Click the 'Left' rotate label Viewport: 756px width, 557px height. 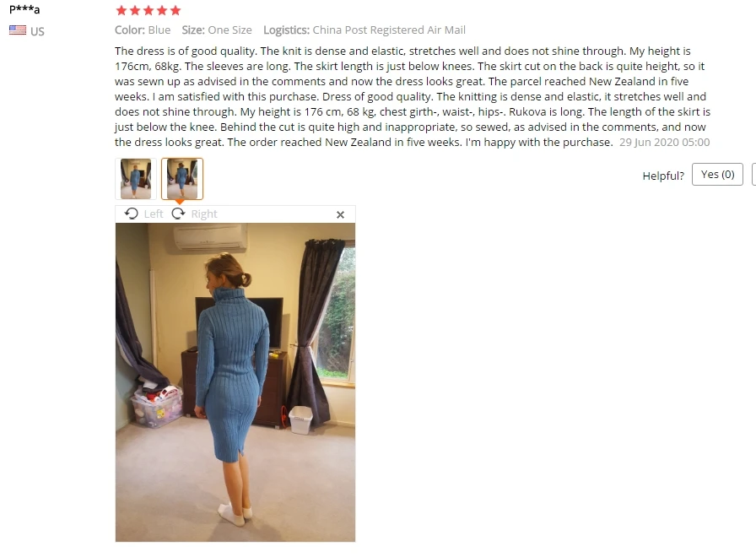154,214
